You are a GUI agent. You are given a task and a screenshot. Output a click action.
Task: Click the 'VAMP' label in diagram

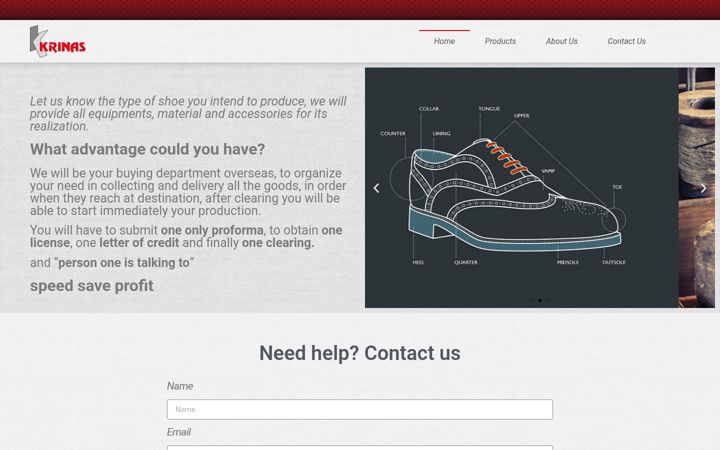(x=548, y=171)
